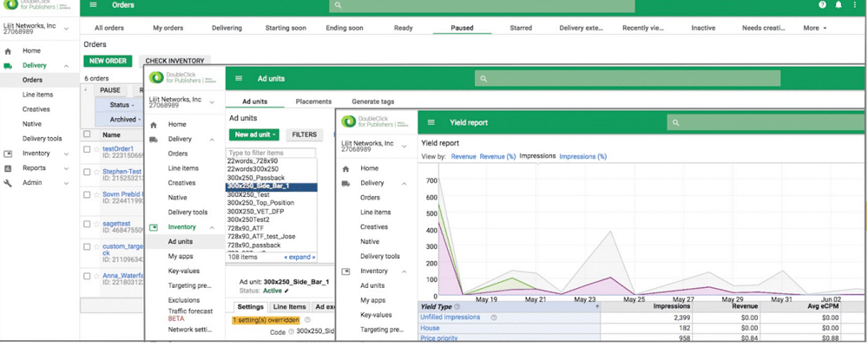This screenshot has height=347, width=868.
Task: Click the Type to filter items field
Action: pos(271,153)
